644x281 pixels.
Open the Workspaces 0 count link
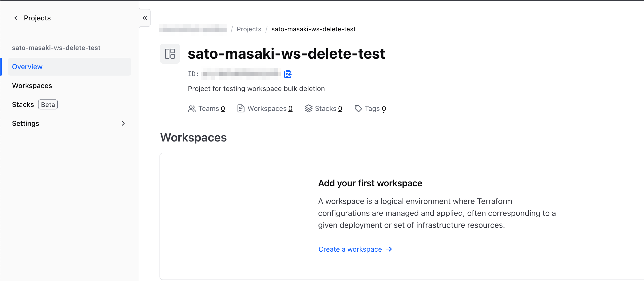(x=290, y=109)
